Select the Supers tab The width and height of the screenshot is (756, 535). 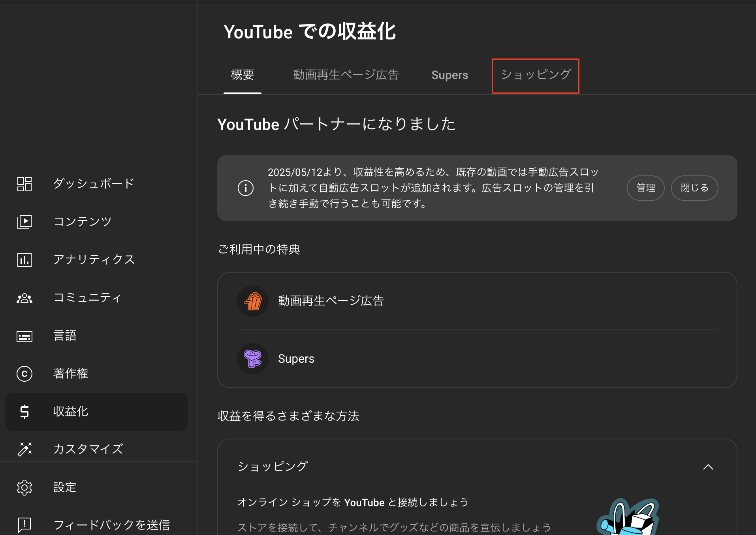coord(449,75)
